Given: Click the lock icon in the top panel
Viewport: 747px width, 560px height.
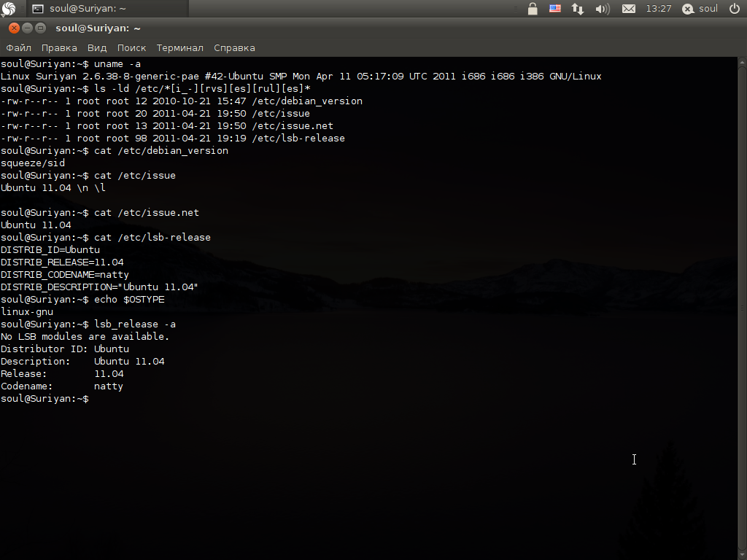Looking at the screenshot, I should pyautogui.click(x=533, y=9).
